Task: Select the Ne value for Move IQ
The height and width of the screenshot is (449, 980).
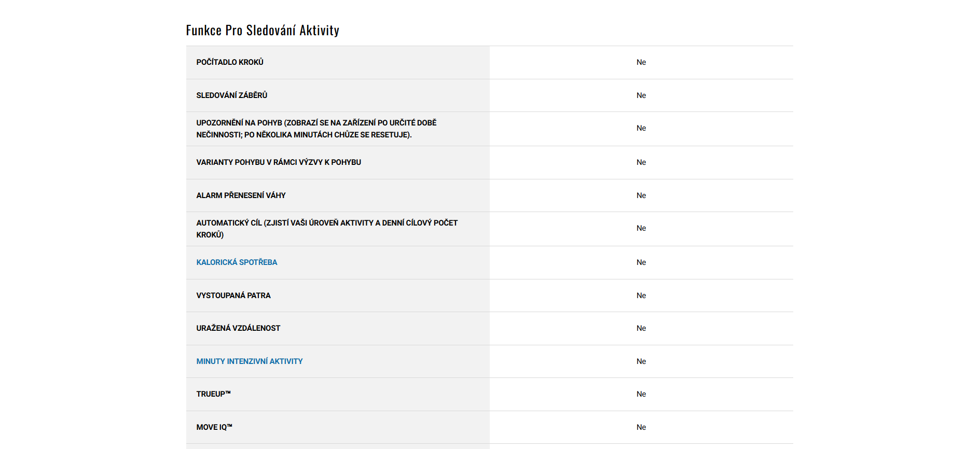Action: pyautogui.click(x=641, y=427)
